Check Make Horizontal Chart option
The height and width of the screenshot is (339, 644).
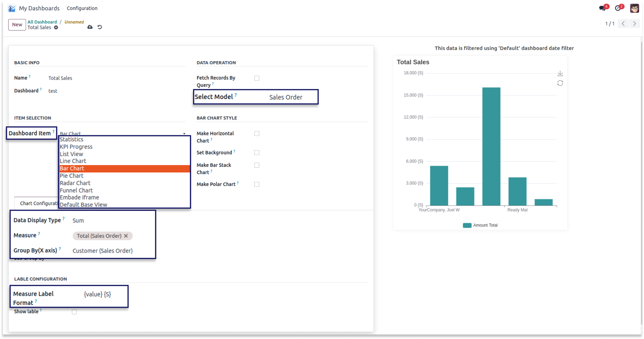point(257,133)
